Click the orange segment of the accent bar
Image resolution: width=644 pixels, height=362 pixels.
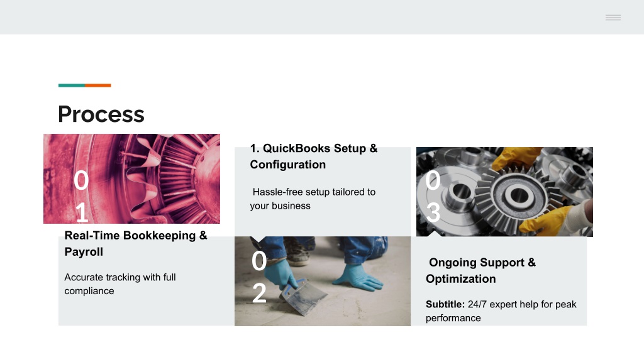pyautogui.click(x=98, y=85)
